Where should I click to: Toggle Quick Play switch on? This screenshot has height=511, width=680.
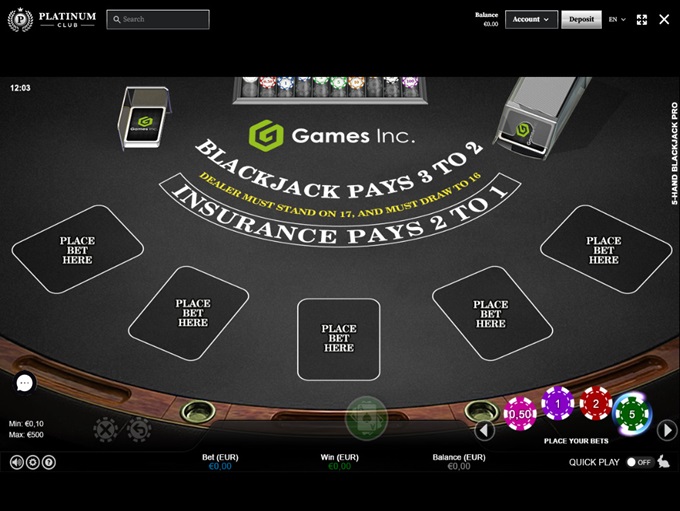pos(639,462)
